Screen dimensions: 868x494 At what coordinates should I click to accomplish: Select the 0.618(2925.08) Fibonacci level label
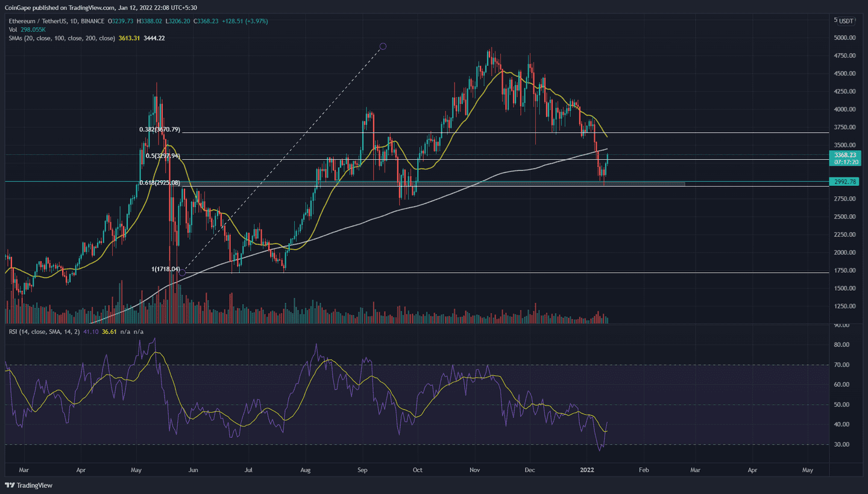pyautogui.click(x=154, y=182)
